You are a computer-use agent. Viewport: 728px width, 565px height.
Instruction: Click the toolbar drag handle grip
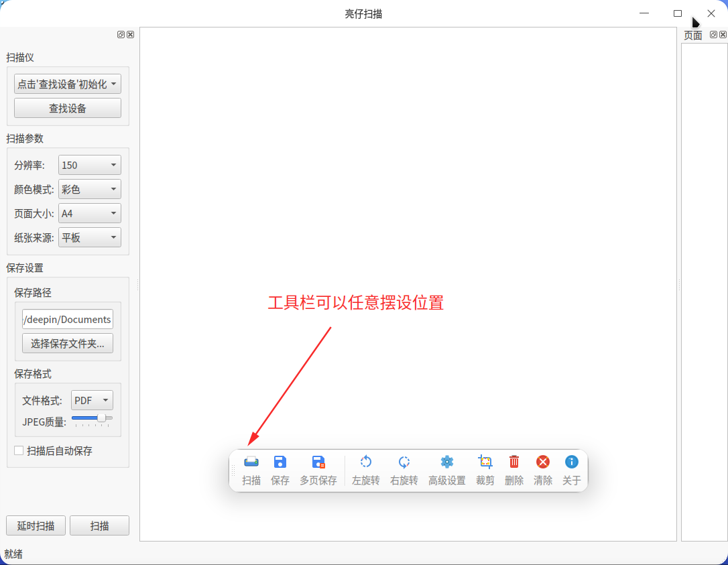[x=233, y=470]
